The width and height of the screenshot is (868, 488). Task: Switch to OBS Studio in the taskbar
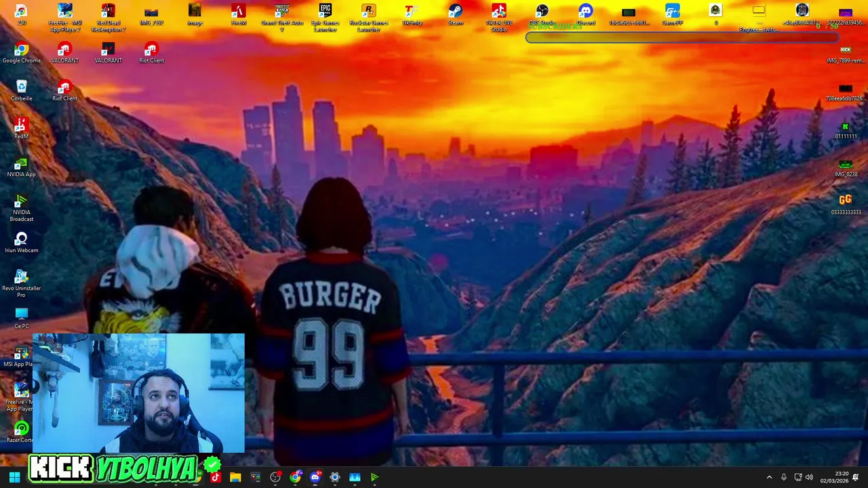(275, 477)
